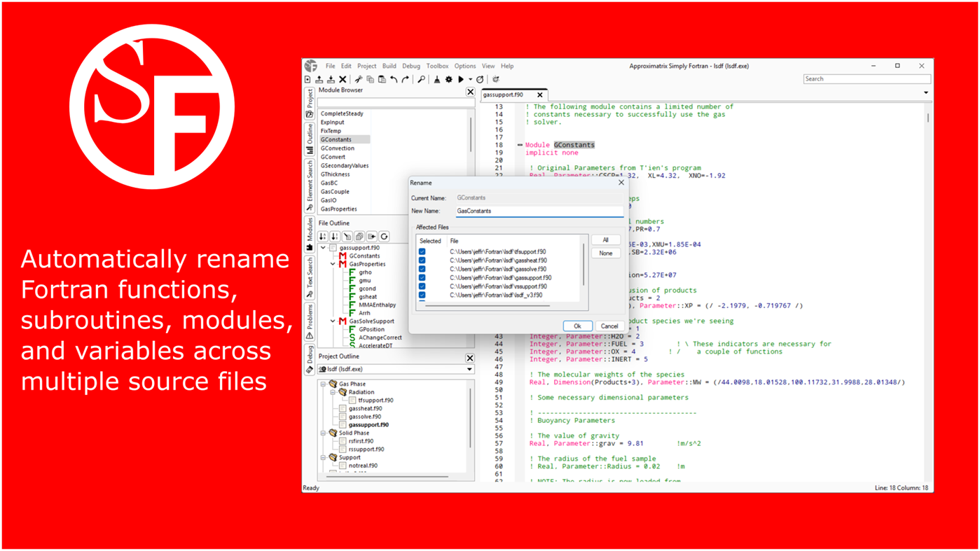Click the Refresh icon in File Outline

click(384, 237)
